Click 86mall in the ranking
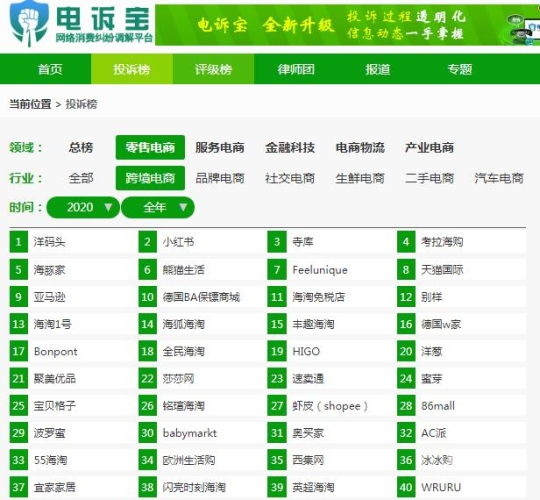The width and height of the screenshot is (540, 500). point(438,406)
